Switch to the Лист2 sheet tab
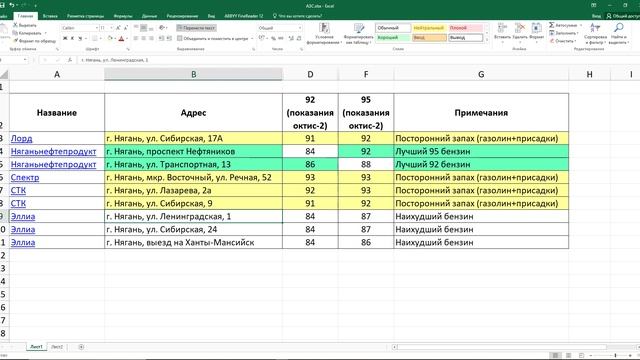 point(57,347)
